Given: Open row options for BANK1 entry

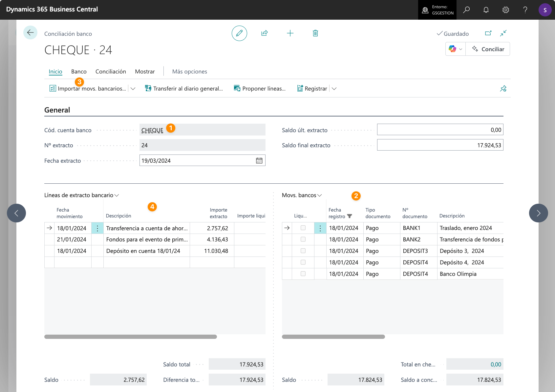Looking at the screenshot, I should [x=320, y=228].
